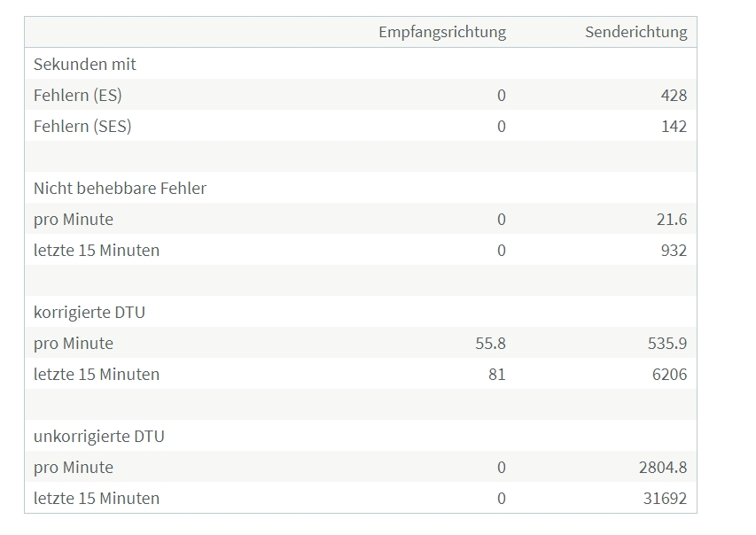Click the korrigierte DTU heading

(90, 313)
